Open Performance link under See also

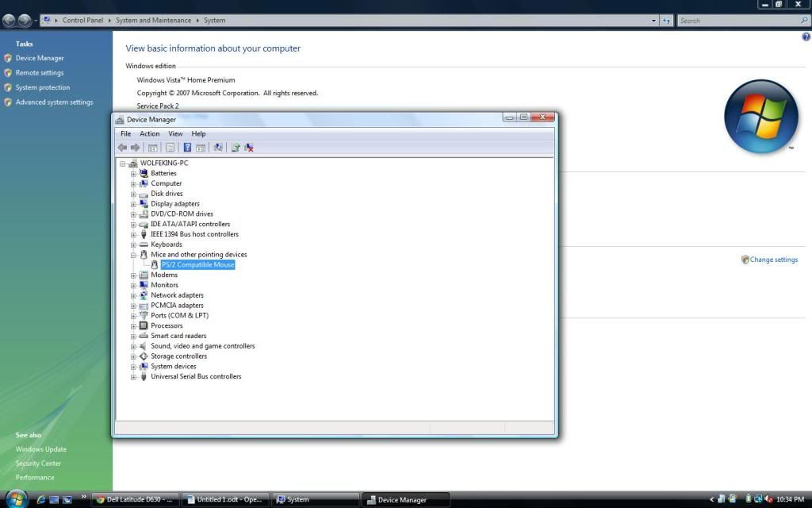pos(35,477)
